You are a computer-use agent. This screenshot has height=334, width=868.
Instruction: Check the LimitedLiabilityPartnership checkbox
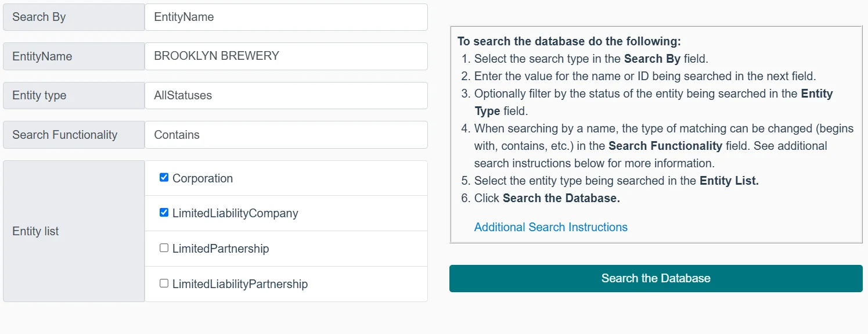pyautogui.click(x=164, y=283)
